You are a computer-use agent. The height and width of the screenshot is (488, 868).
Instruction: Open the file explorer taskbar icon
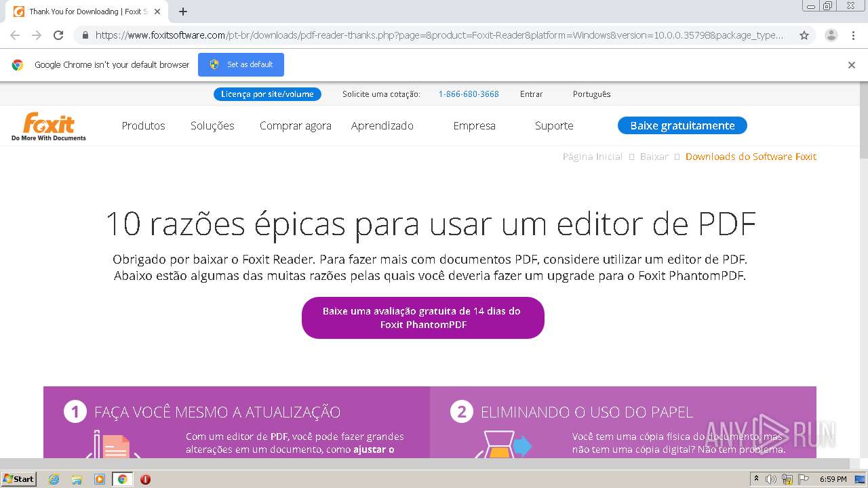[x=77, y=479]
